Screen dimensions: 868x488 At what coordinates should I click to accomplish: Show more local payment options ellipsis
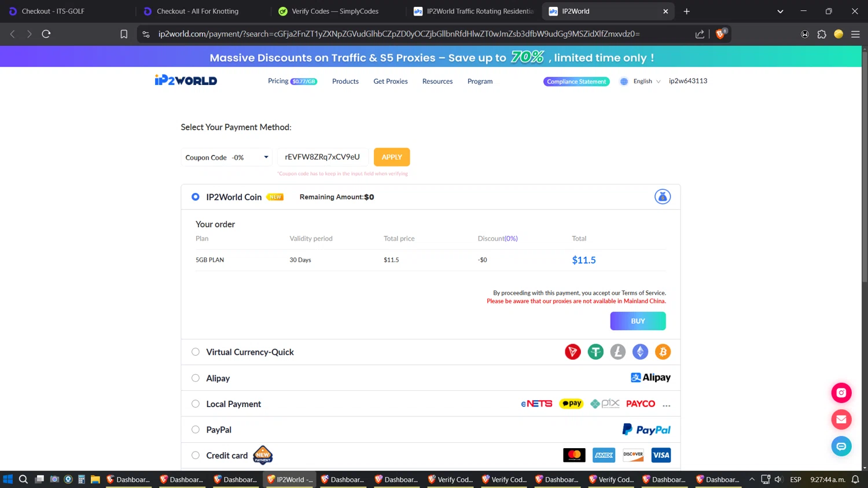667,405
